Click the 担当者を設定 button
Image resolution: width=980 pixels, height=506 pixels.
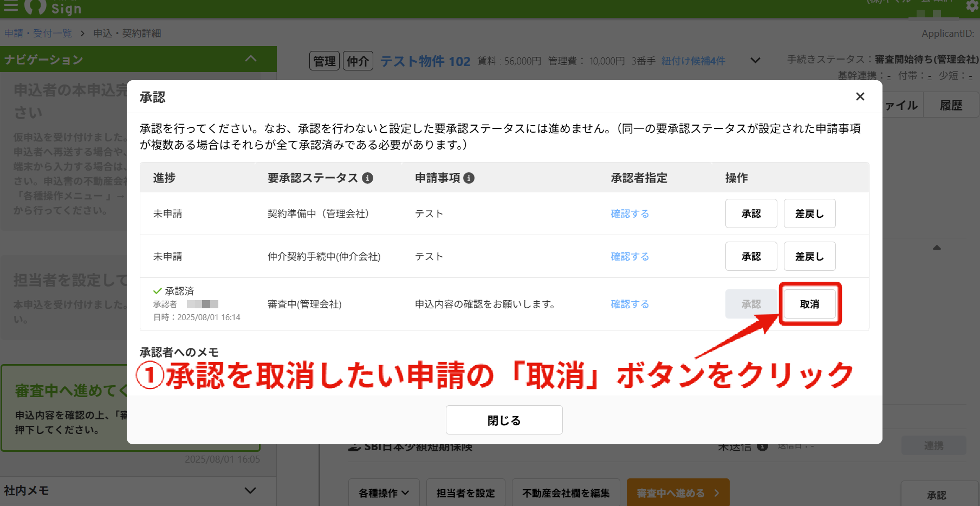pyautogui.click(x=465, y=492)
